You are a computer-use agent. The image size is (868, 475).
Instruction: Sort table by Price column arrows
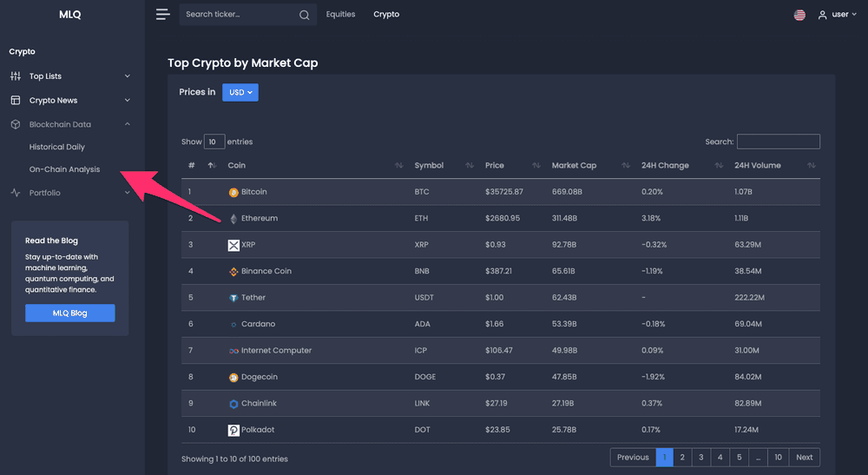click(536, 166)
